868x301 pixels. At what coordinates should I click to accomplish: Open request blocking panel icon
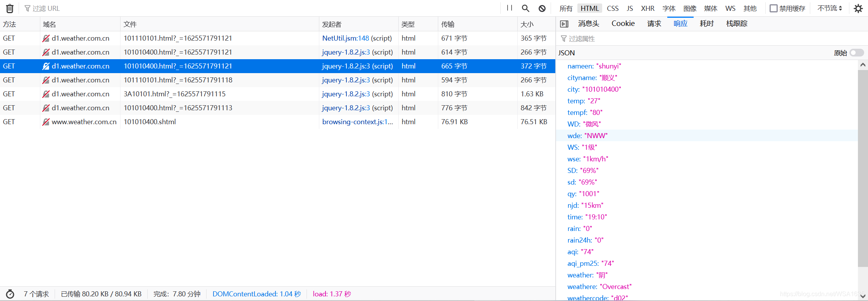click(x=542, y=8)
